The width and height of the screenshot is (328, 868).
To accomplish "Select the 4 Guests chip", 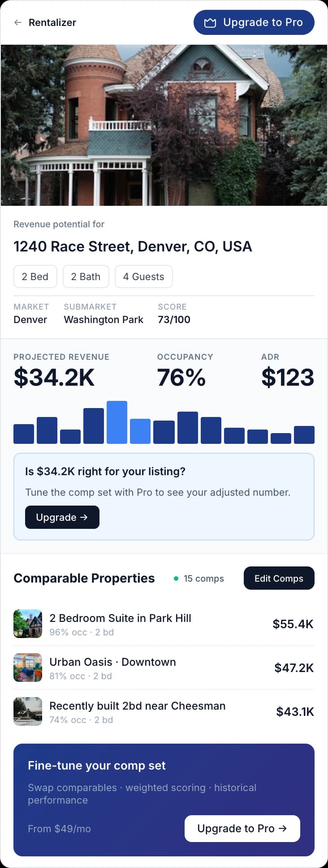I will (143, 277).
